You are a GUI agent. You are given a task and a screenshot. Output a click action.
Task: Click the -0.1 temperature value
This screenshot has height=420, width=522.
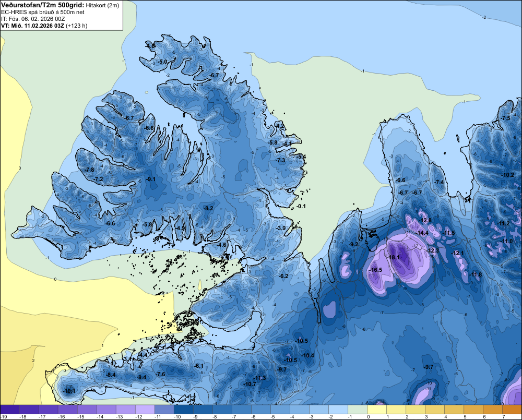[301, 206]
